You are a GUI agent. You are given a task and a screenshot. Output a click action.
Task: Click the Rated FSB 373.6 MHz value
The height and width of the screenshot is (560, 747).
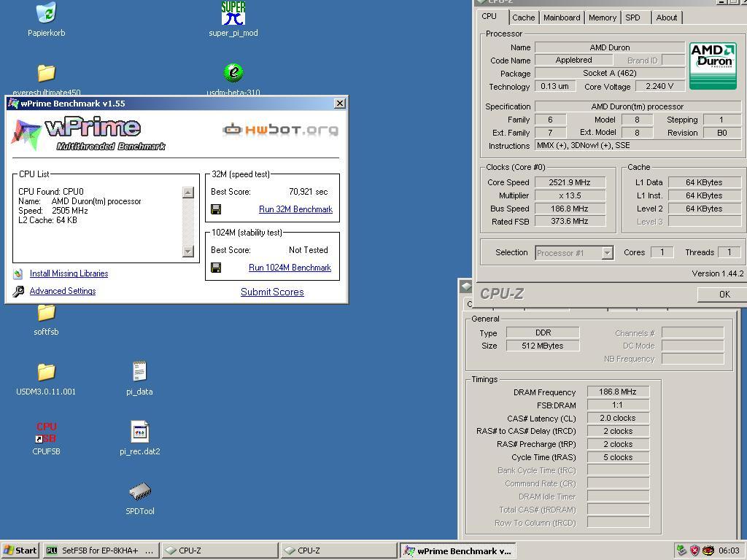(x=570, y=222)
